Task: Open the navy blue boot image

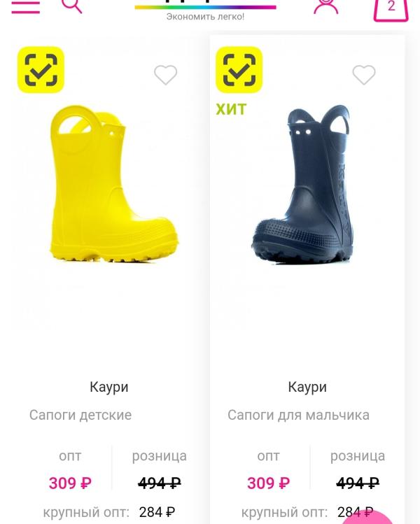Action: pos(302,184)
